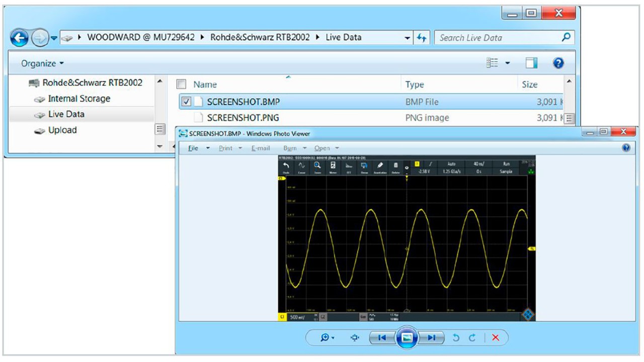Image resolution: width=644 pixels, height=362 pixels.
Task: Click Run Sample button in oscilloscope image
Action: [506, 167]
